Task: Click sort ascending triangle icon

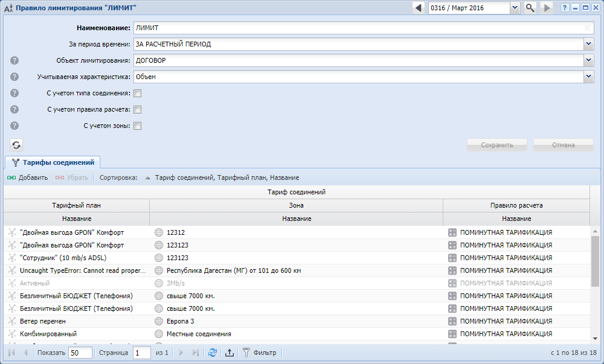Action: point(147,177)
